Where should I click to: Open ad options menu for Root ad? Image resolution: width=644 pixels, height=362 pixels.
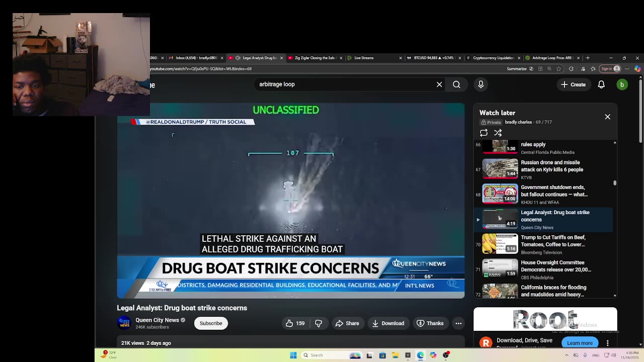click(607, 343)
